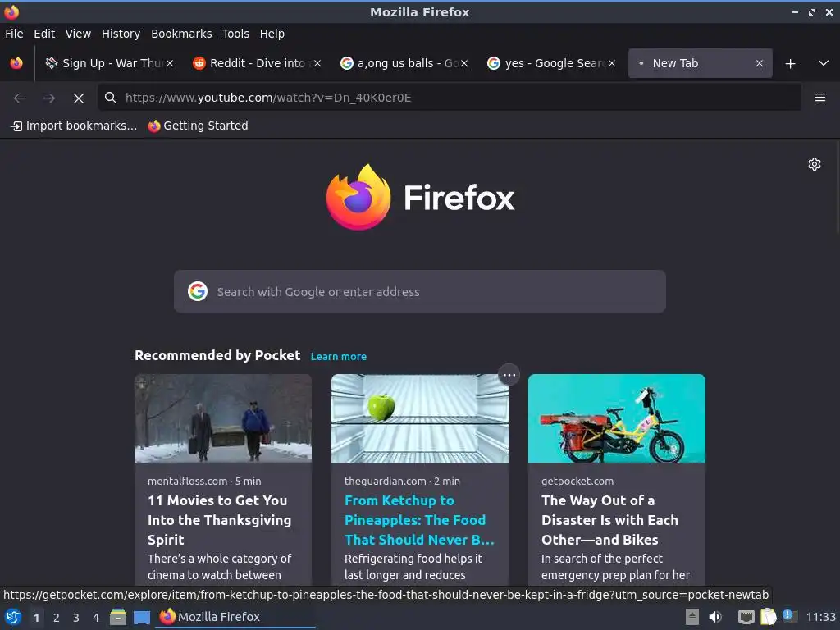Viewport: 840px width, 630px height.
Task: Click the Google icon in the search box
Action: [198, 291]
